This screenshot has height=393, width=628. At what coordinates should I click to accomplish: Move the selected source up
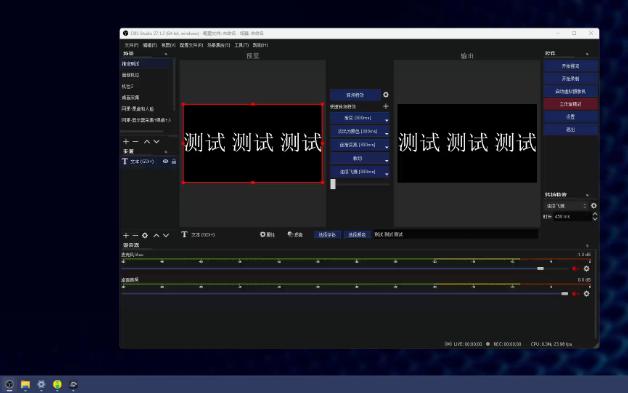[x=156, y=235]
